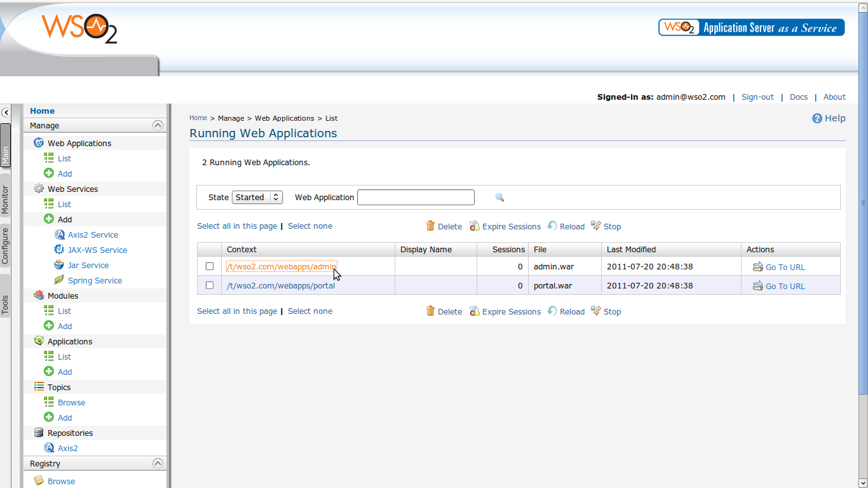Click the Axis2 Service icon
The height and width of the screenshot is (488, 868).
tap(60, 234)
